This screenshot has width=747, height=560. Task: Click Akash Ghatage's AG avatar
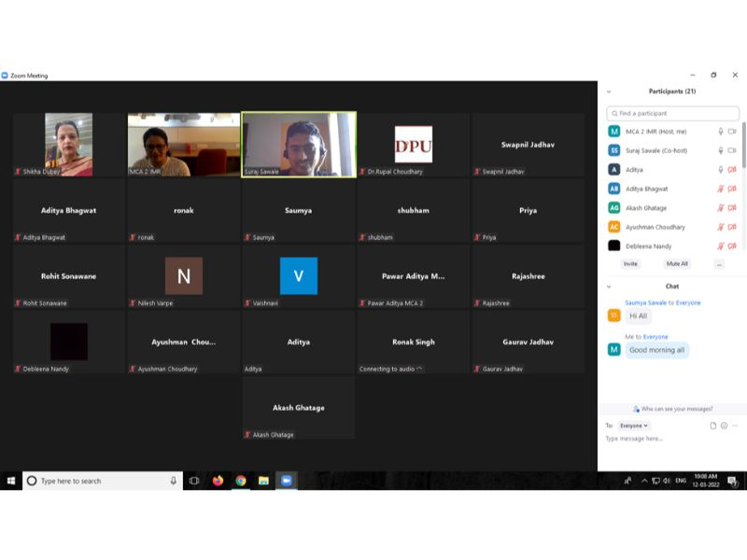[x=614, y=207]
